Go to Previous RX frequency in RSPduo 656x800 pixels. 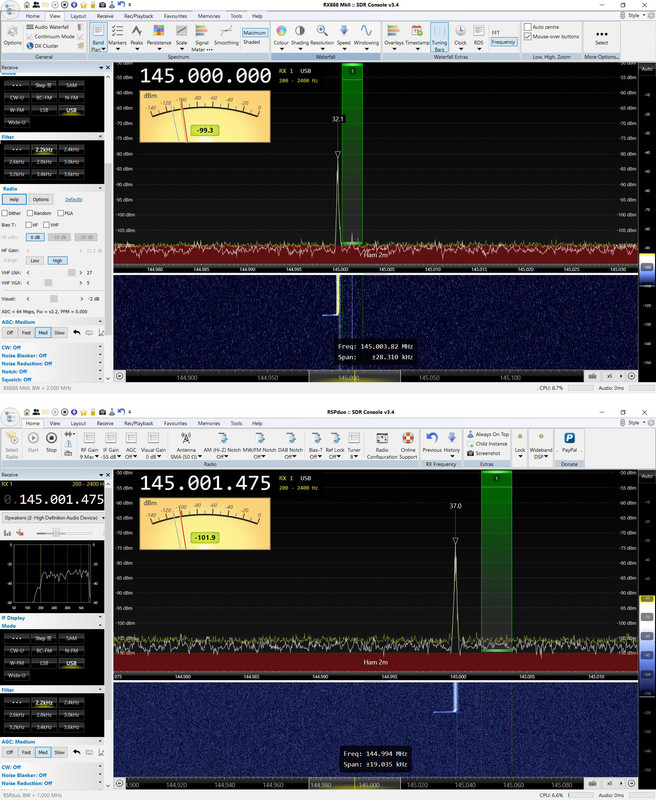[x=432, y=442]
